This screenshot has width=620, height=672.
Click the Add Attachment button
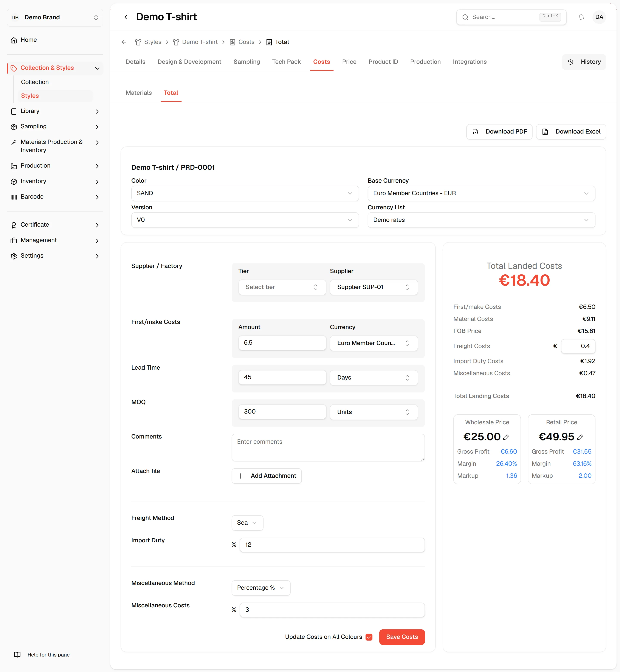click(266, 476)
